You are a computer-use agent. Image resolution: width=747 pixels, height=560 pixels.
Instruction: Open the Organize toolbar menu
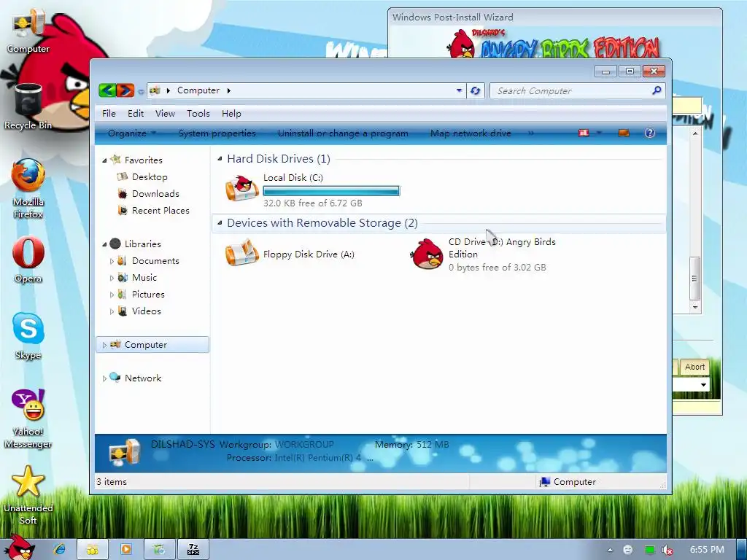point(132,133)
